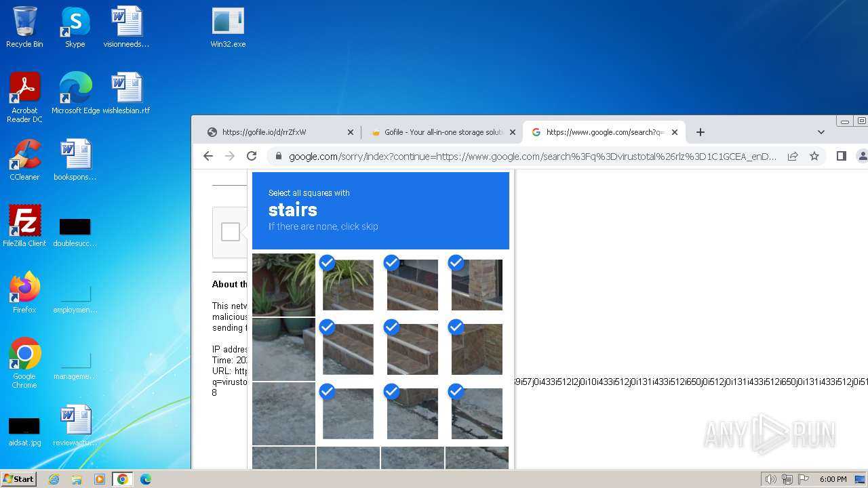The height and width of the screenshot is (488, 868).
Task: Open the media player taskbar icon
Action: coord(100,479)
